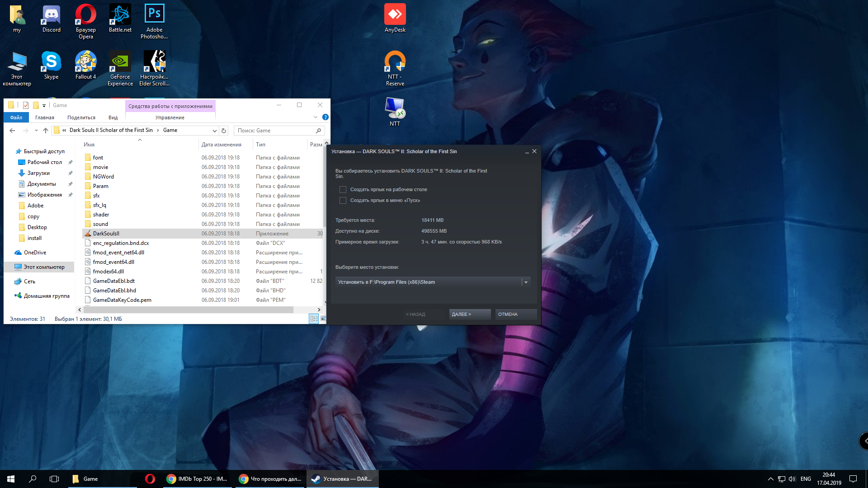Select OneDrive in the navigation pane
Image resolution: width=868 pixels, height=488 pixels.
pos(35,253)
